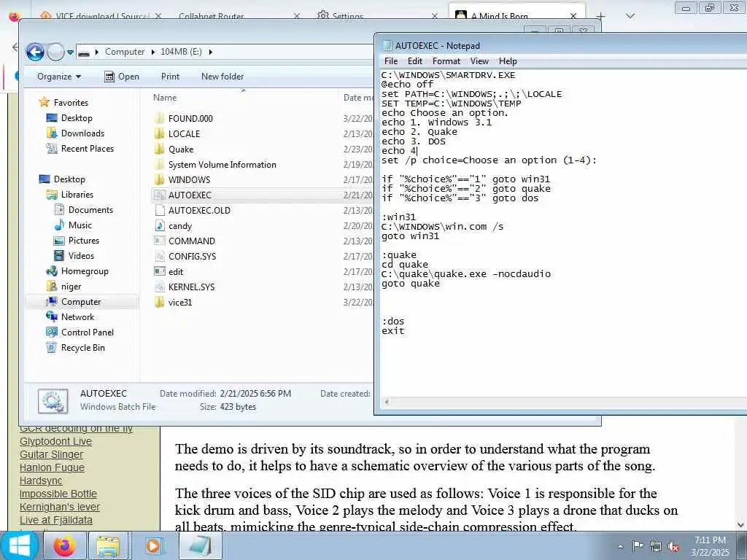This screenshot has height=560, width=747.
Task: Open the Downloads folder in sidebar
Action: pos(82,133)
